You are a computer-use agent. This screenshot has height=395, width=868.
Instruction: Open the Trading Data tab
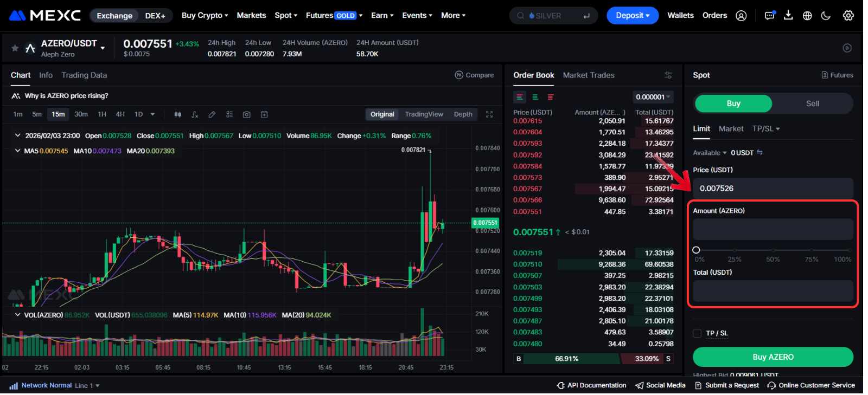pyautogui.click(x=84, y=75)
